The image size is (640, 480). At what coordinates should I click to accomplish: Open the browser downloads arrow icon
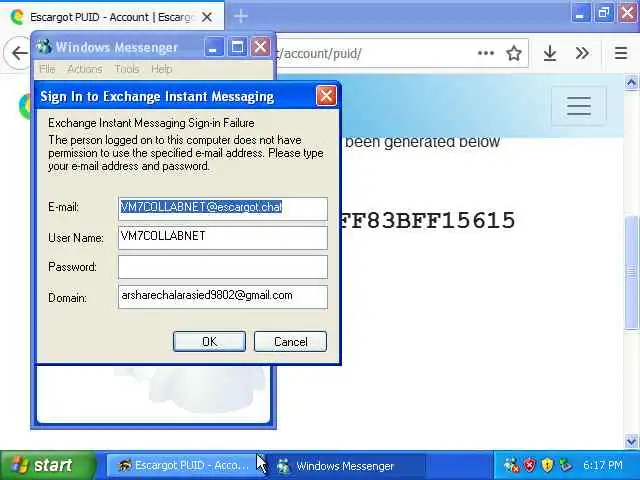coord(550,53)
